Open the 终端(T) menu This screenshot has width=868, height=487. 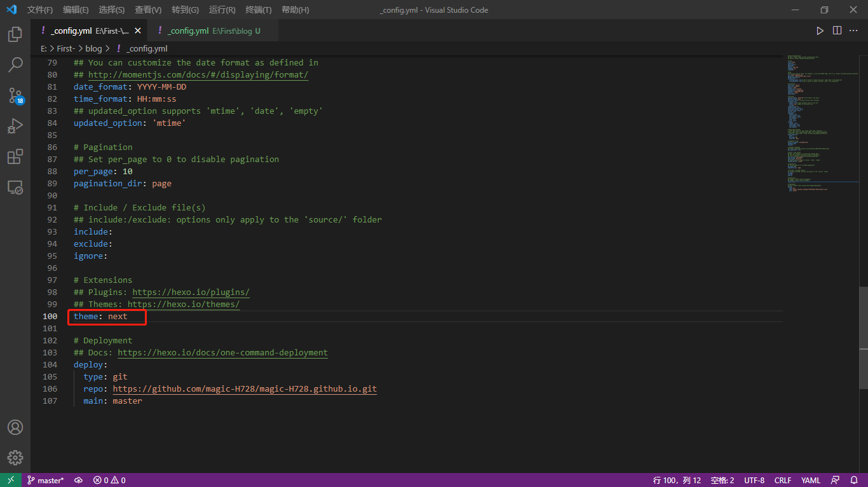(x=259, y=10)
